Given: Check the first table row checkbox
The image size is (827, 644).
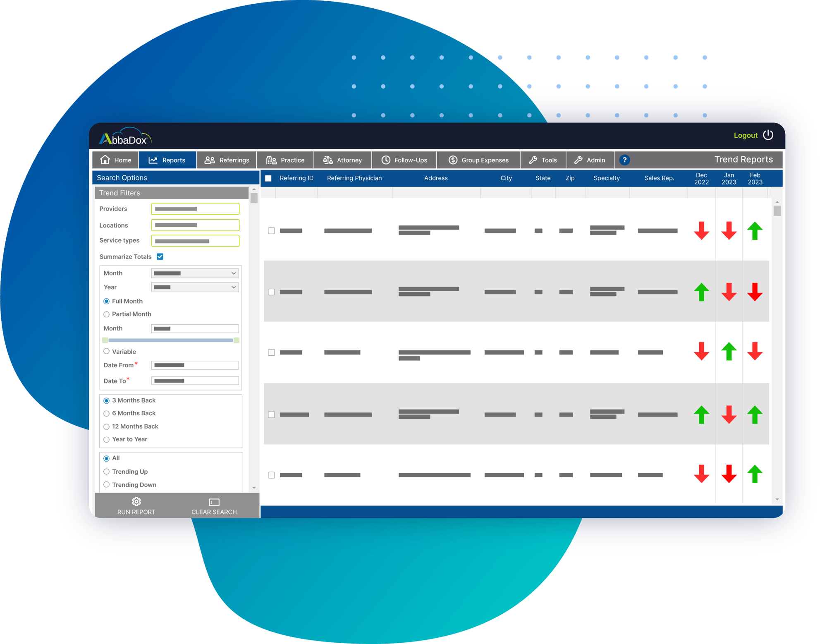Looking at the screenshot, I should pos(271,231).
